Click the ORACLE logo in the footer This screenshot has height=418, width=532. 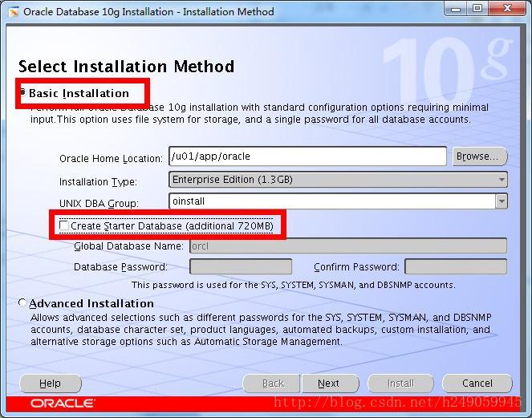[x=63, y=404]
